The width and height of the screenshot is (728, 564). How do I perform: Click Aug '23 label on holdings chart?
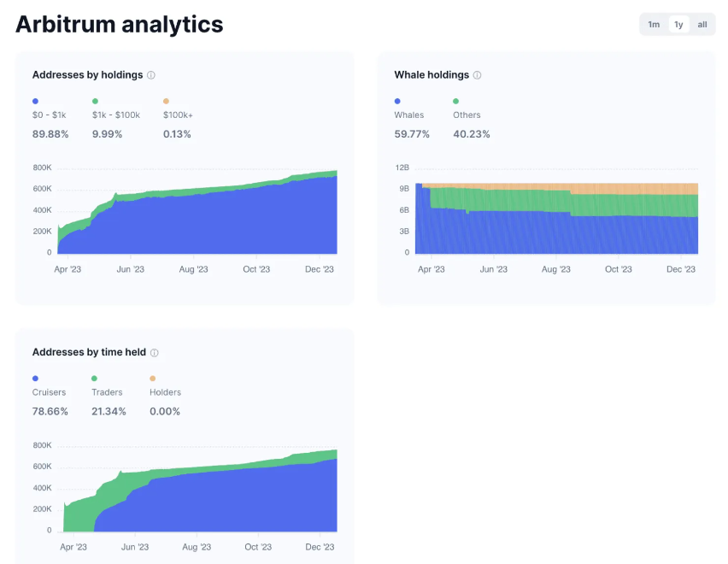coord(193,269)
